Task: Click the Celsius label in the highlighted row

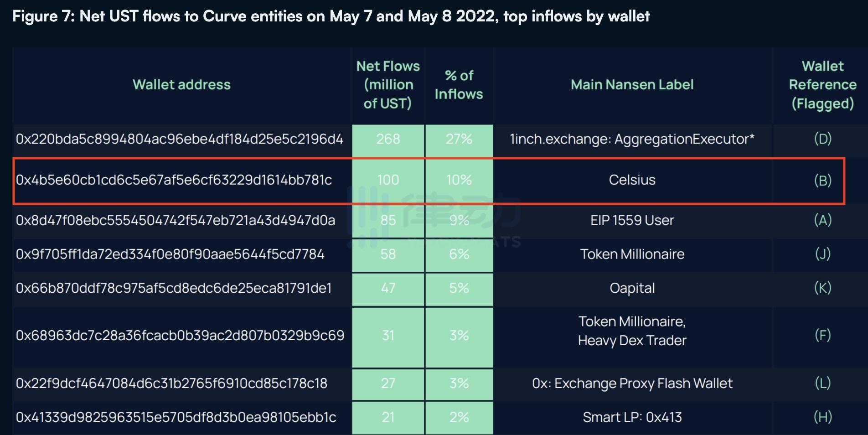Action: click(632, 180)
